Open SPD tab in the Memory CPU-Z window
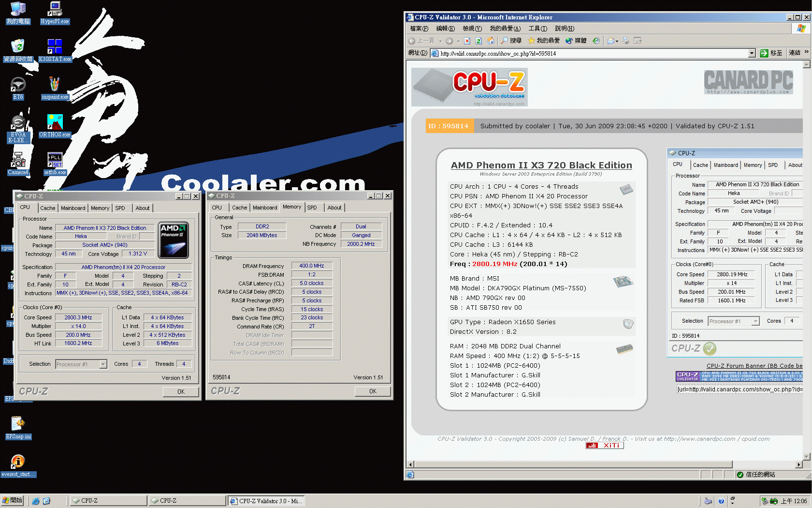This screenshot has width=812, height=508. pyautogui.click(x=312, y=208)
